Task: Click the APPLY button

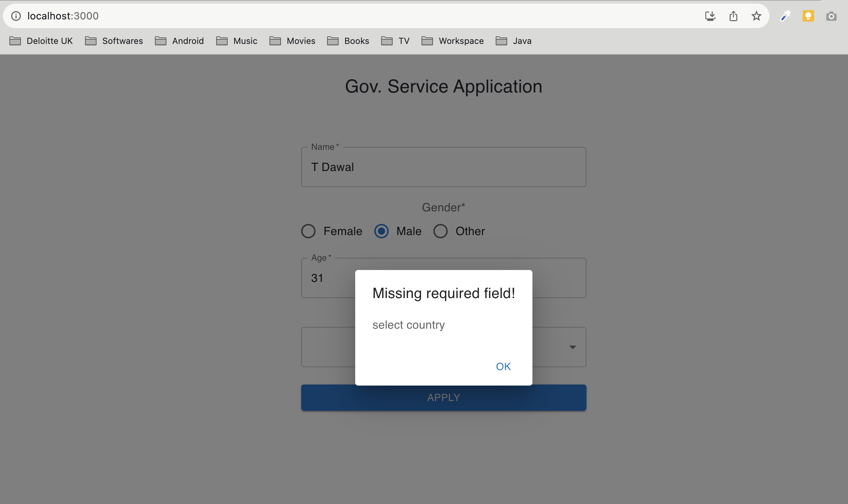Action: pyautogui.click(x=443, y=398)
